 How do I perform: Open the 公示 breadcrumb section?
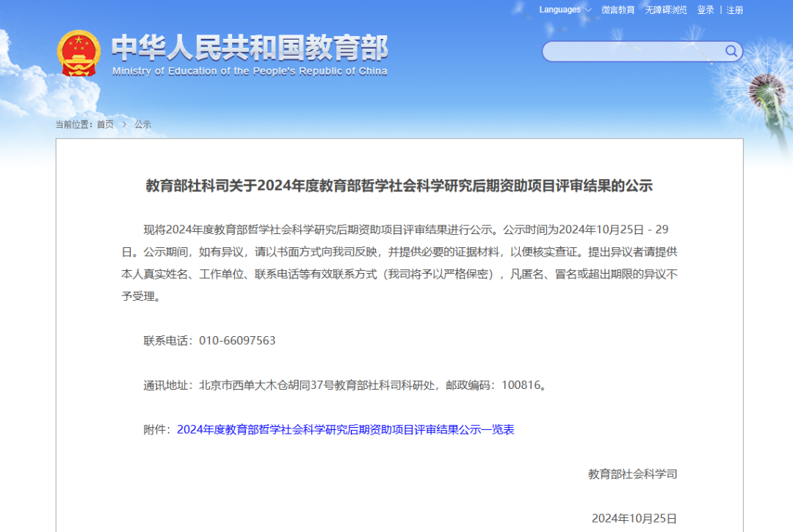(142, 125)
